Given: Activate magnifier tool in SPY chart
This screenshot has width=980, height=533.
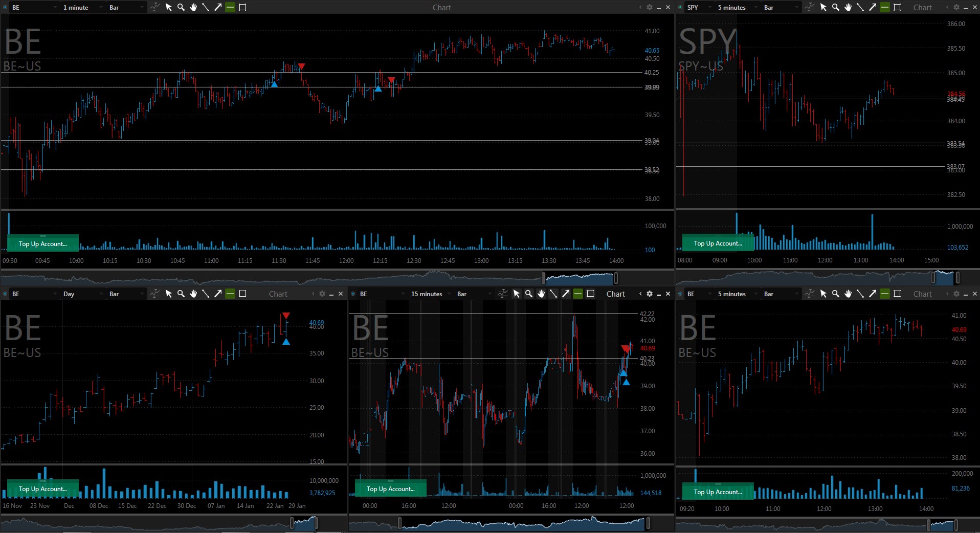Looking at the screenshot, I should tap(836, 7).
